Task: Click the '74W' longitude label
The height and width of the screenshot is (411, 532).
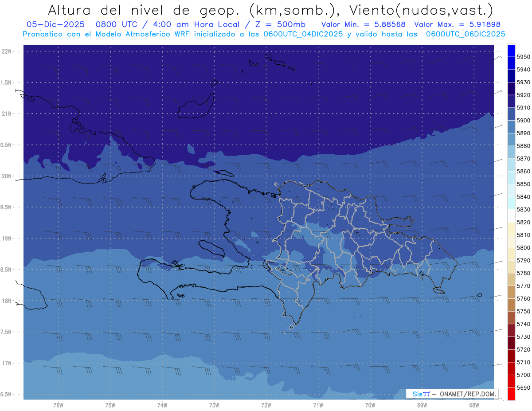Action: [162, 405]
